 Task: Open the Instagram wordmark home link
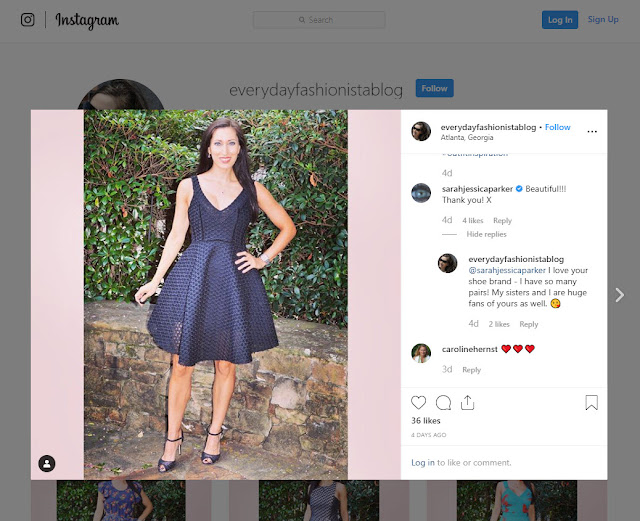[87, 20]
